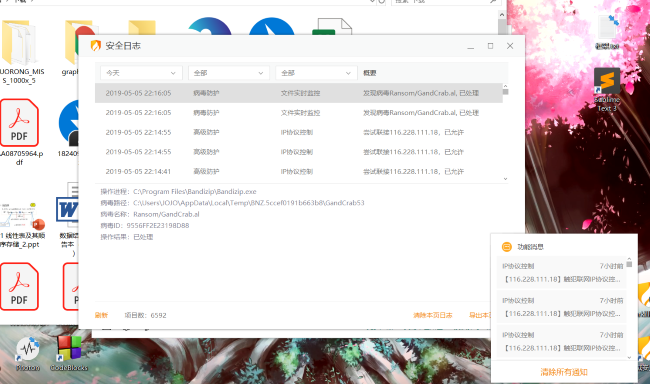Select the 线性表及其顺序存储_2.ppt file in Explorer
The image size is (650, 384).
[x=22, y=225]
